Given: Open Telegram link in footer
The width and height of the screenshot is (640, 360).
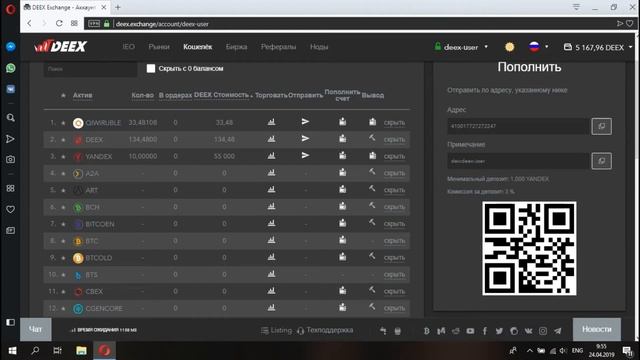Looking at the screenshot, I should click(558, 331).
